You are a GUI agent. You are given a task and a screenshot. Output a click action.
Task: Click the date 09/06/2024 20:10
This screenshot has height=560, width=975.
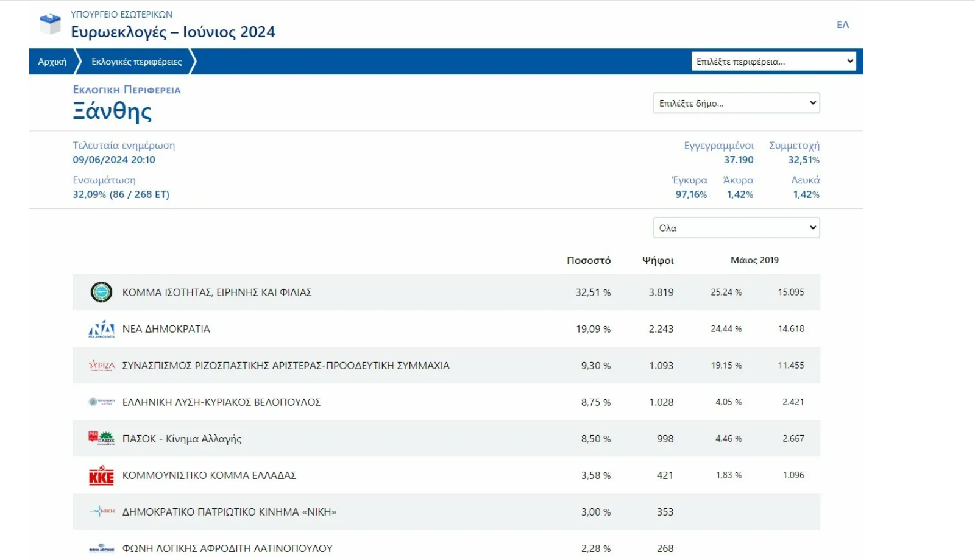pyautogui.click(x=114, y=160)
